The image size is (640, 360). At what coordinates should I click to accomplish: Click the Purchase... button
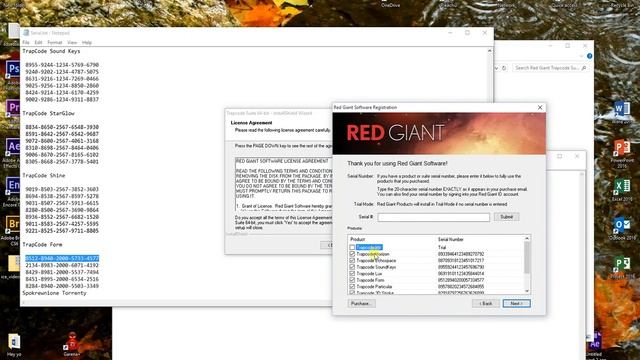click(361, 303)
